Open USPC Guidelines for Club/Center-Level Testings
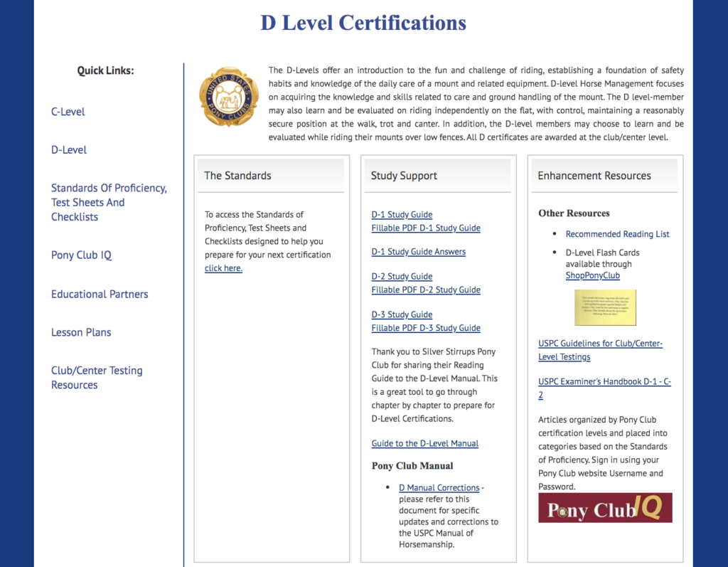 coord(600,350)
